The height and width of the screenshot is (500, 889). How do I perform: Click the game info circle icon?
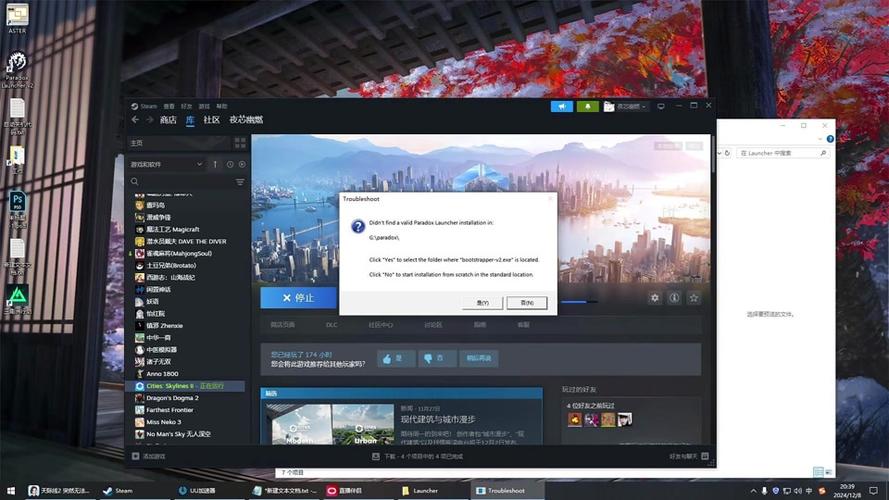[x=674, y=298]
